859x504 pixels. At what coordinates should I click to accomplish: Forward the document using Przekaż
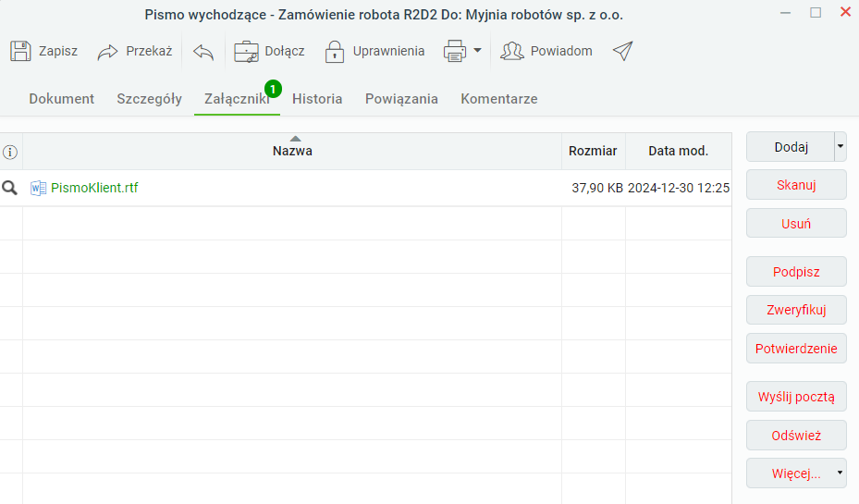(x=135, y=51)
